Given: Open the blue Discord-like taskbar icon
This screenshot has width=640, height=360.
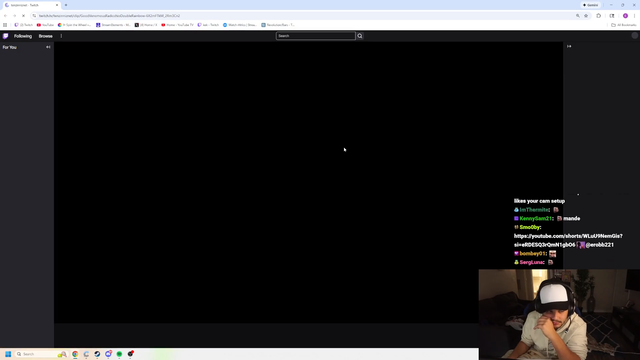Looking at the screenshot, I should pos(108,354).
